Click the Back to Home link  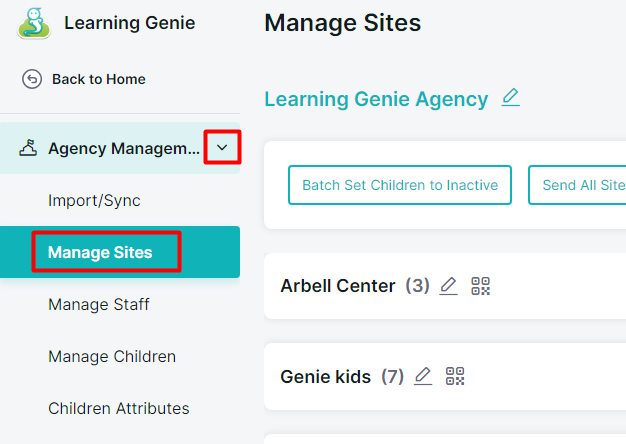(99, 79)
